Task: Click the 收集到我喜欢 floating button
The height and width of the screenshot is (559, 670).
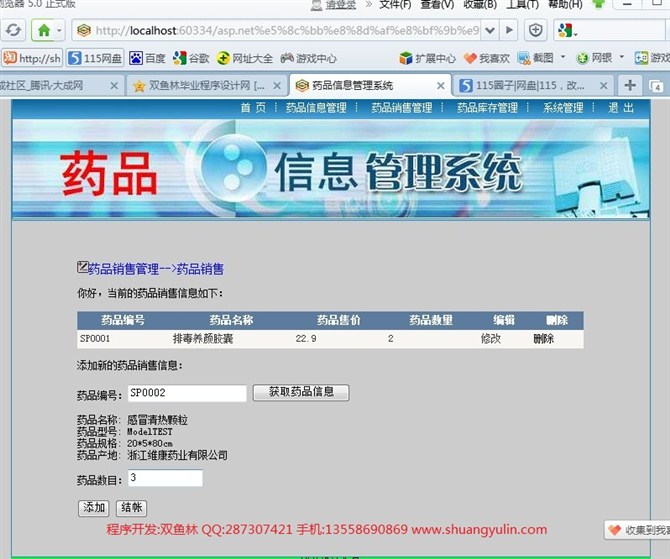Action: pyautogui.click(x=637, y=530)
